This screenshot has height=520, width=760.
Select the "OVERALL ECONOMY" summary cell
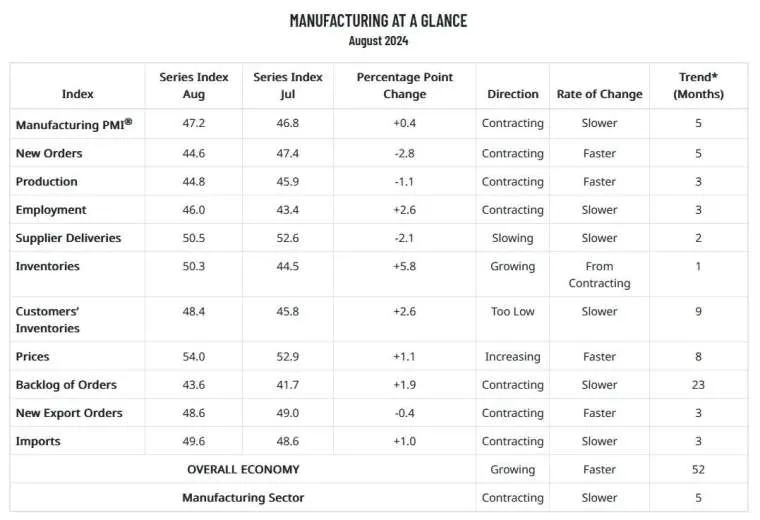click(243, 469)
